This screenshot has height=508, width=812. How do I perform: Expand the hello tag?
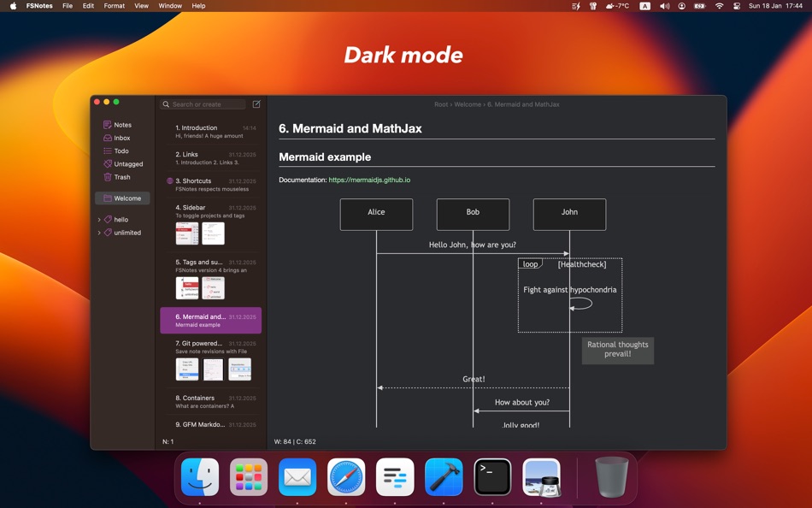[x=99, y=219]
